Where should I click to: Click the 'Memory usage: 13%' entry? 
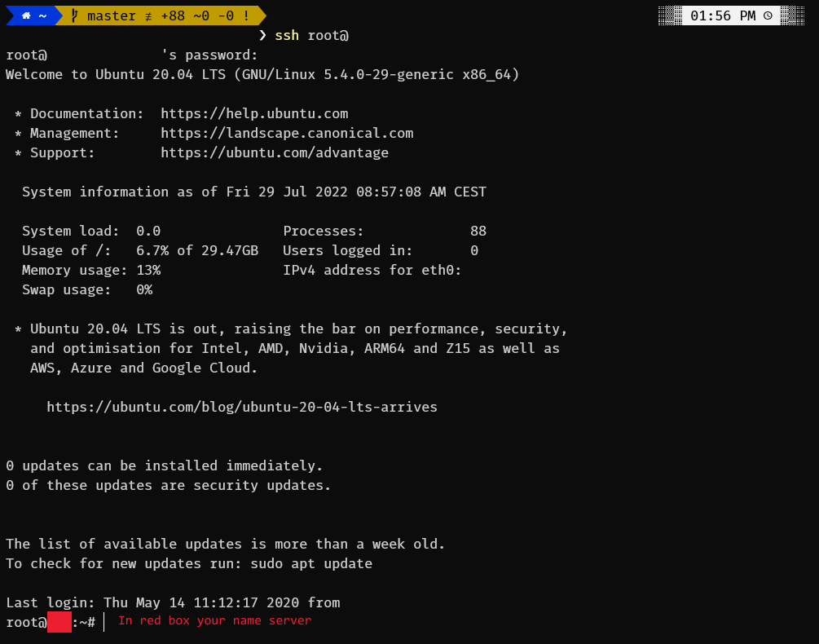[91, 270]
